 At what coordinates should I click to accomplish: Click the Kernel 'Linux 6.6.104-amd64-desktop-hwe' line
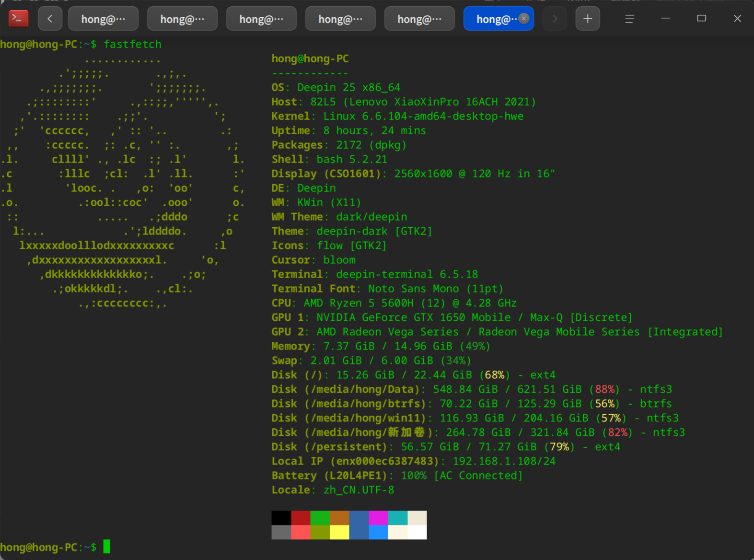pos(397,116)
